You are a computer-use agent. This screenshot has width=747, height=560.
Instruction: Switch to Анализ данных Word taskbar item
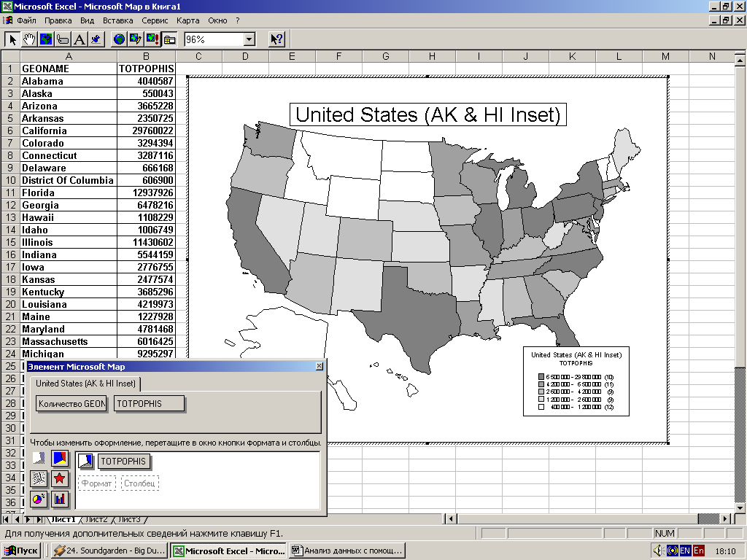coord(347,551)
